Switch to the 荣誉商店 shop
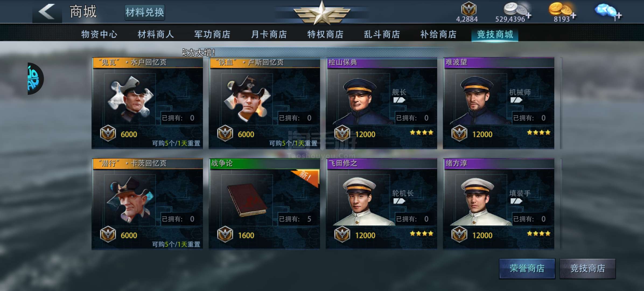This screenshot has width=644, height=291. pos(527,269)
